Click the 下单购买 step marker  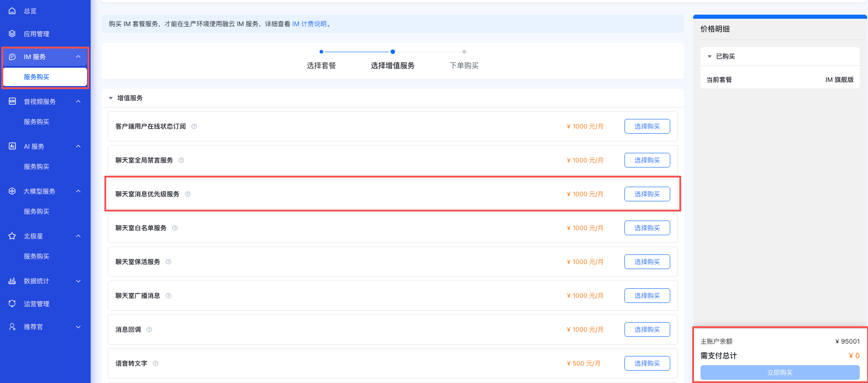coord(464,52)
